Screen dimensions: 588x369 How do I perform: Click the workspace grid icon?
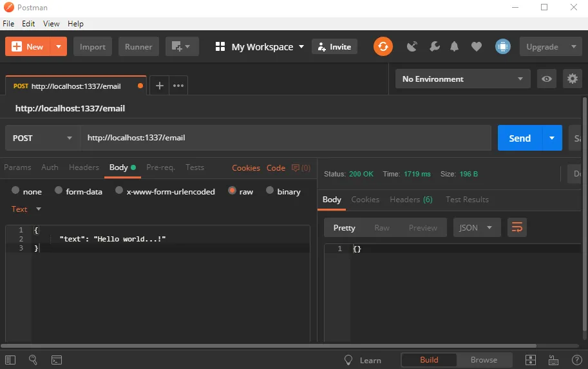click(x=220, y=46)
